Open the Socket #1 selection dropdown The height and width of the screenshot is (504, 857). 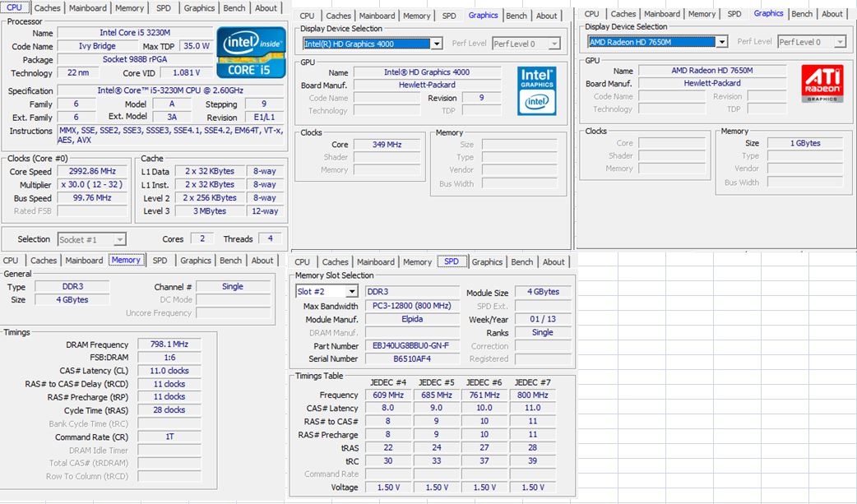118,240
